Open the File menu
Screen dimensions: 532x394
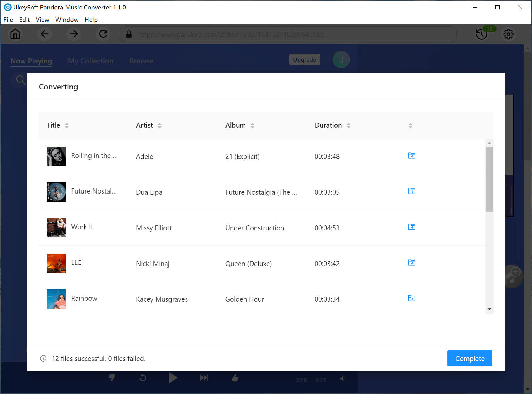pos(8,20)
